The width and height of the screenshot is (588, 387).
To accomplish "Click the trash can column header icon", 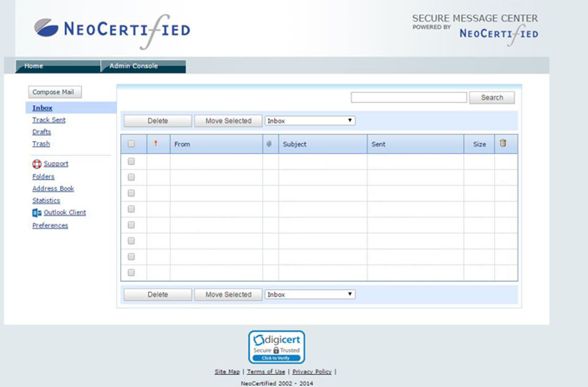I will (503, 143).
